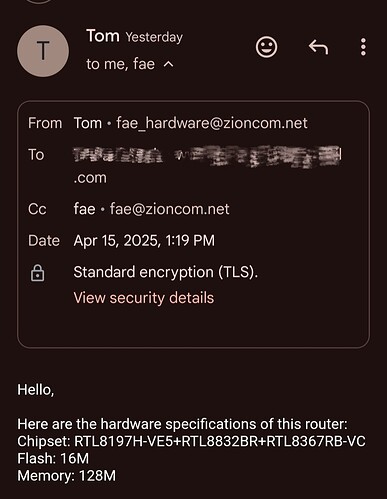Tap Standard encryption (TLS) text
387x499 pixels.
[166, 272]
